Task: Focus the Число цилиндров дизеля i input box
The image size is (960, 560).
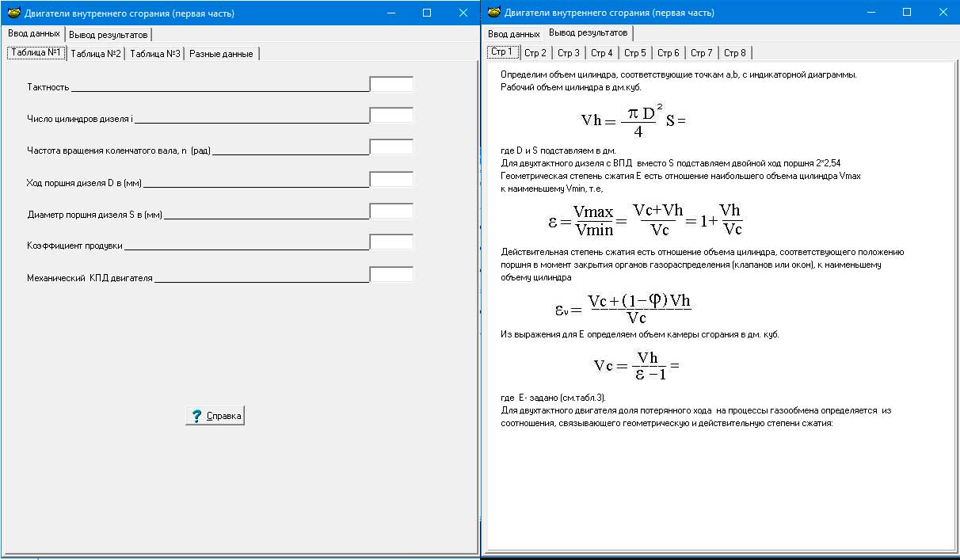Action: click(x=391, y=116)
